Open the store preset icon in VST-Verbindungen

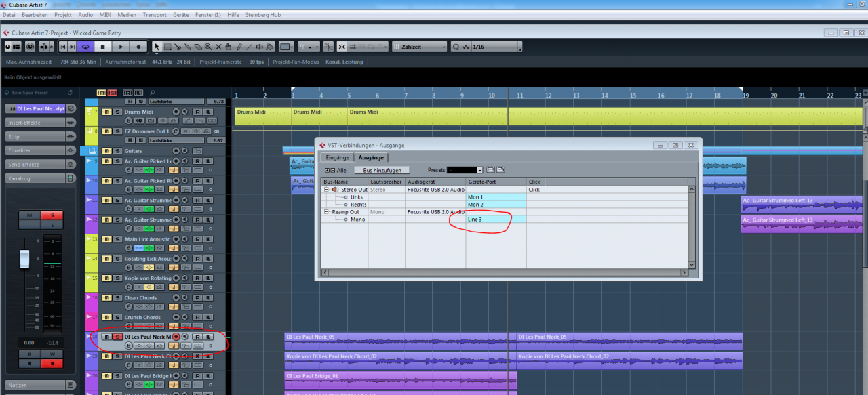coord(491,170)
